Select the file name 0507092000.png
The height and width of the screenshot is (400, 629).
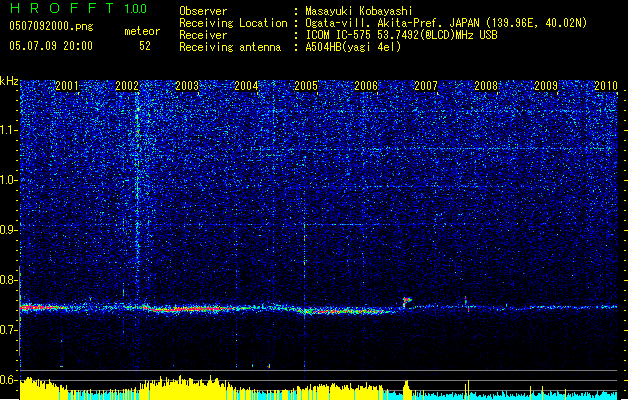click(x=51, y=26)
